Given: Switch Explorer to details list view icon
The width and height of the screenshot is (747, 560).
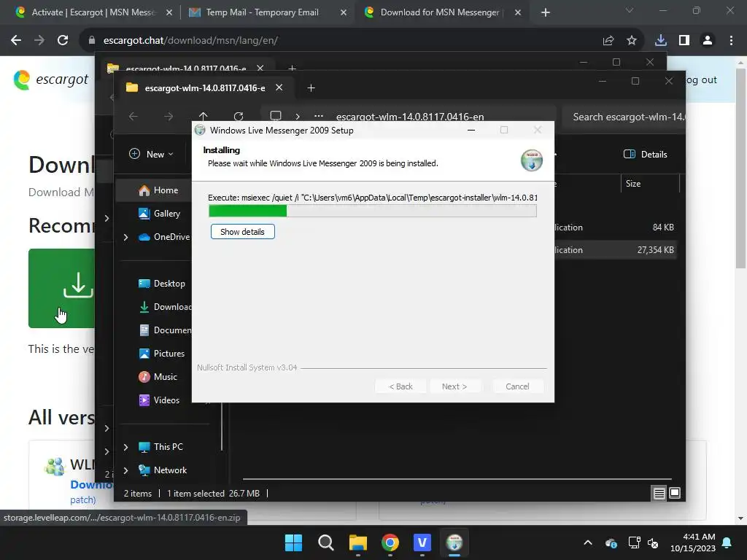Looking at the screenshot, I should tap(659, 494).
